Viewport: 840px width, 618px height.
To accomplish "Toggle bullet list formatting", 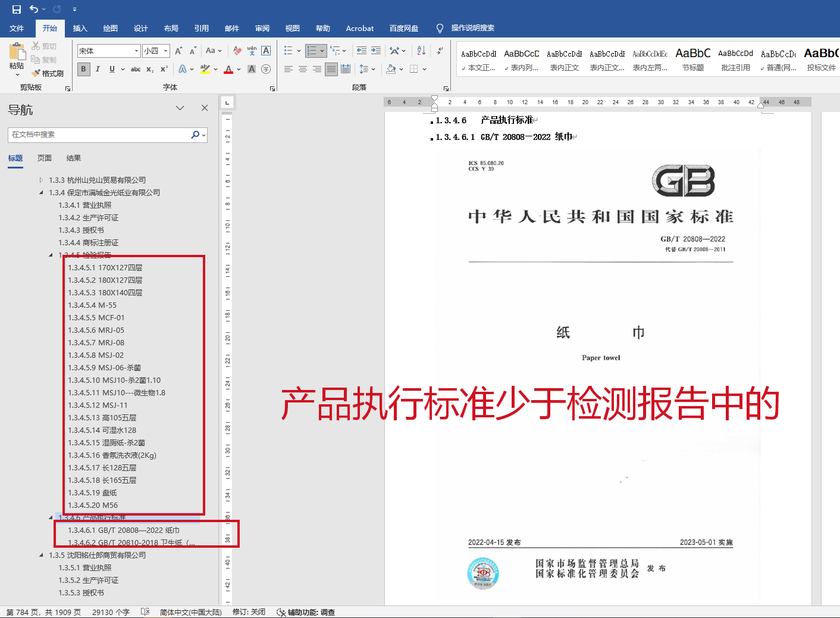I will point(289,51).
